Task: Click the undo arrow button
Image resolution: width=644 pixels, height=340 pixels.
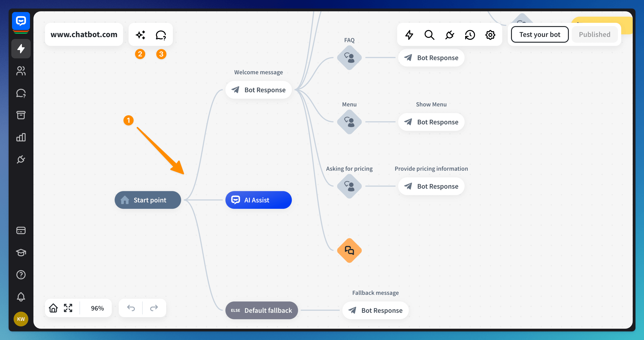Action: coord(131,308)
